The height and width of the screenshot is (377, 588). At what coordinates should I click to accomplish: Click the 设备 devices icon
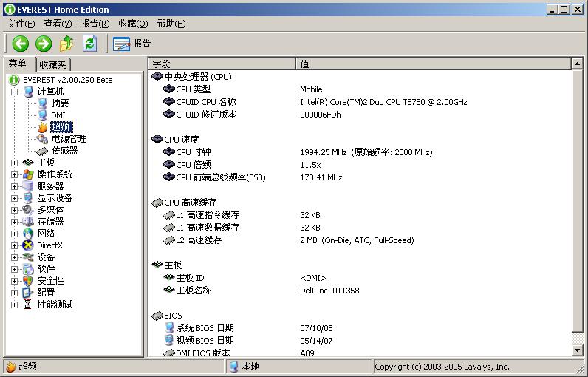(x=28, y=257)
